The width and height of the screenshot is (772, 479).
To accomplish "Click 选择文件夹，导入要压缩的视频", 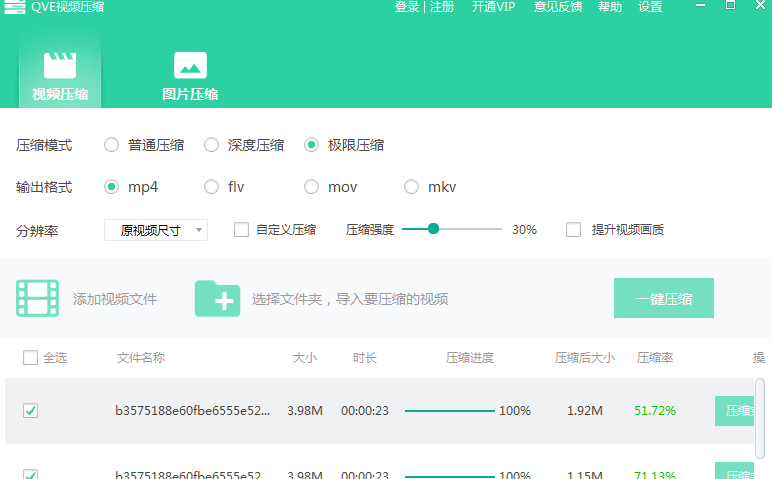I will pyautogui.click(x=350, y=299).
